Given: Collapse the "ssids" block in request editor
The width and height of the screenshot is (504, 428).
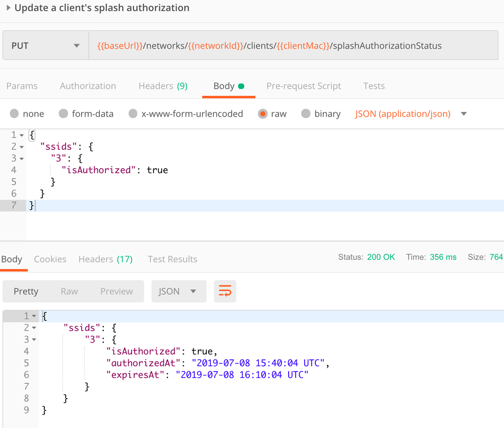Looking at the screenshot, I should click(22, 147).
